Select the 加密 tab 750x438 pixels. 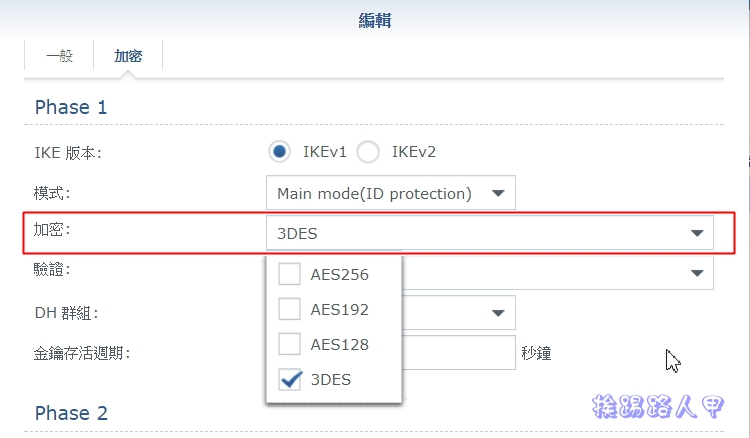click(128, 56)
